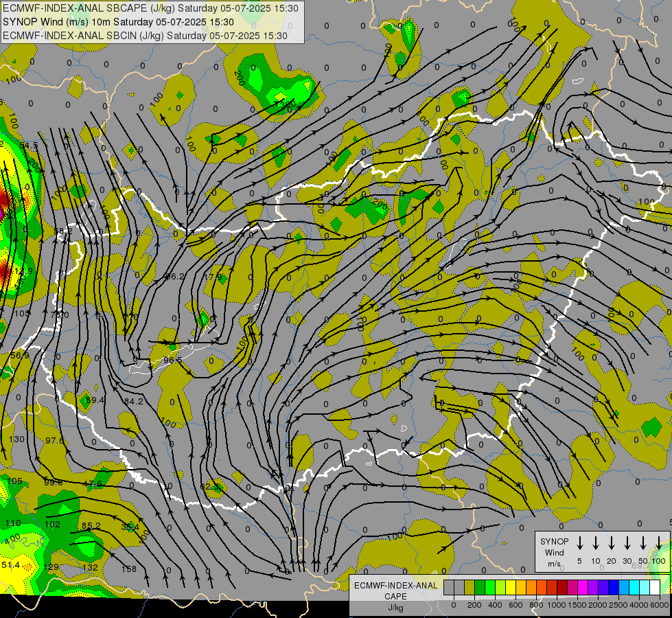The width and height of the screenshot is (672, 618).
Task: Click the 100 m/s wind arrow in legend
Action: click(659, 542)
